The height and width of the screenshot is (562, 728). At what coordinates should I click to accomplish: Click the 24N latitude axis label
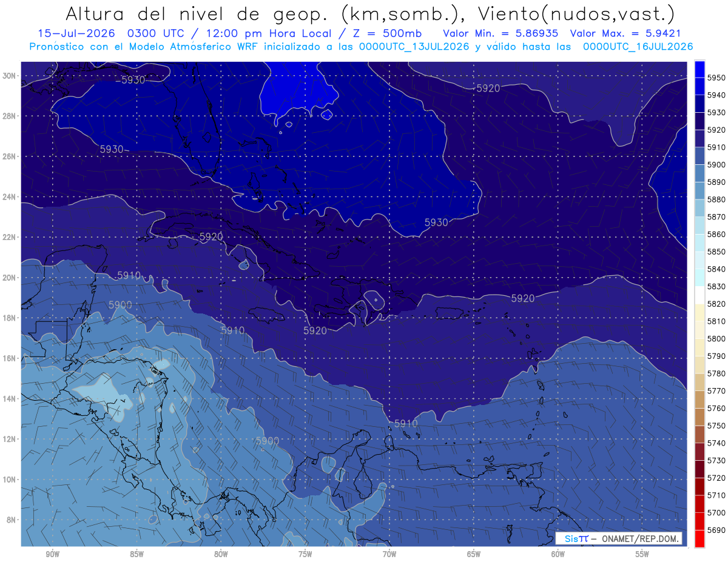point(9,197)
